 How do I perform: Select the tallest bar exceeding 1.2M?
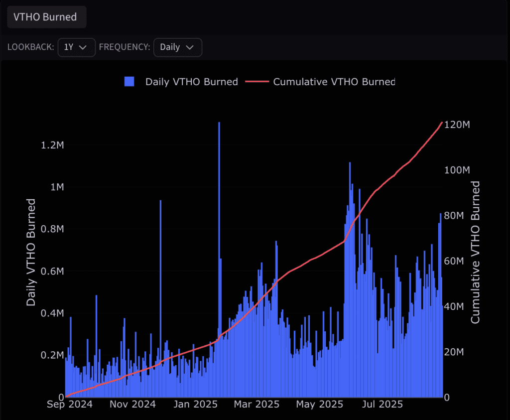tap(219, 199)
